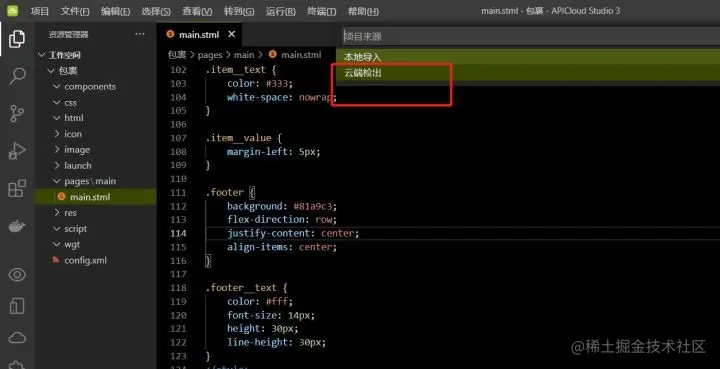Click the cloud icon in activity bar

17,338
